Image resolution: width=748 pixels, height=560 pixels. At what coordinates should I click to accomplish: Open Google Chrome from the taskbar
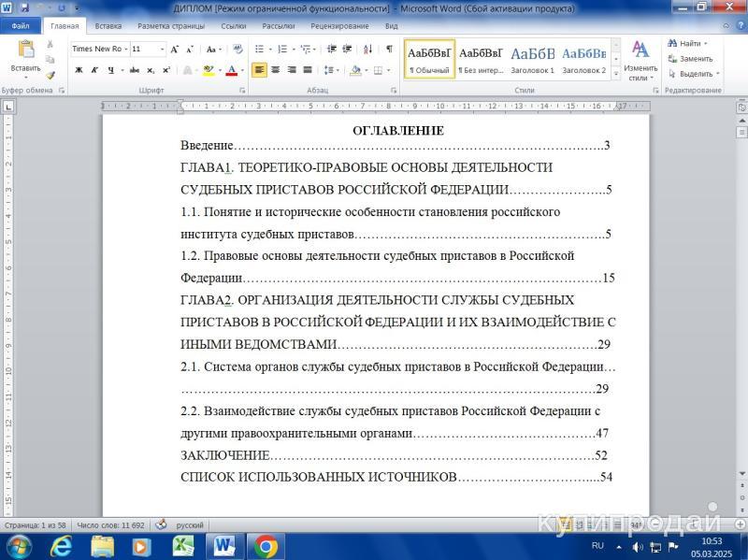[x=266, y=546]
